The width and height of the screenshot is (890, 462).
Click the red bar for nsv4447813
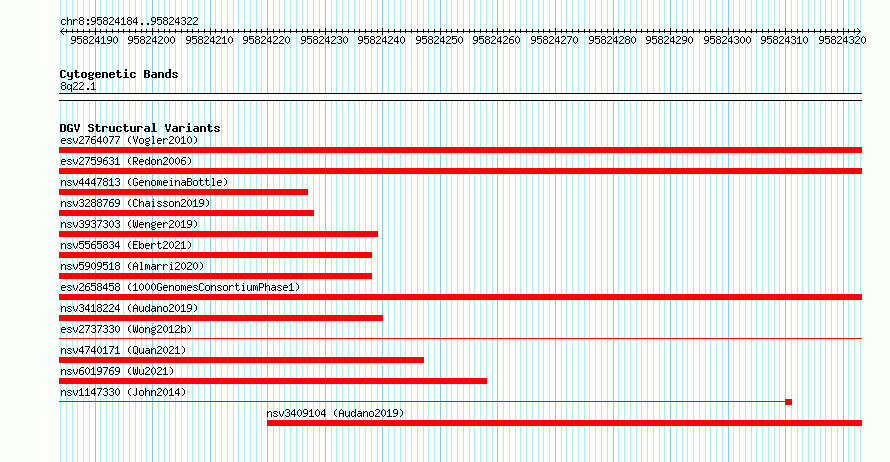pos(183,192)
